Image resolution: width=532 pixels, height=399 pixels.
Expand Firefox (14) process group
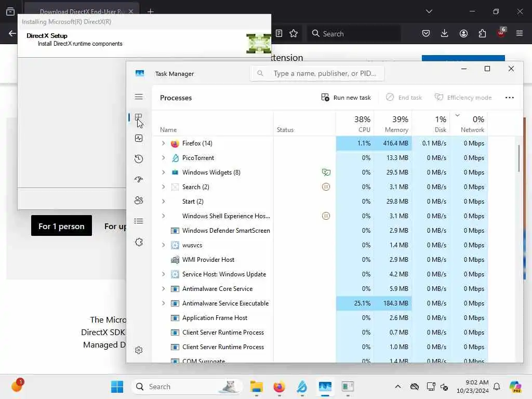click(x=164, y=143)
